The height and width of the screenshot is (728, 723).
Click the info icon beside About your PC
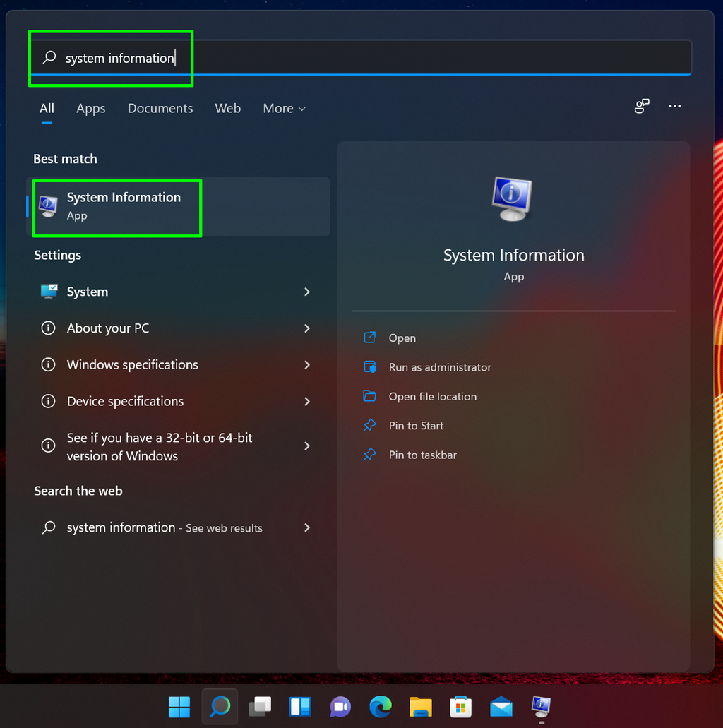pos(48,328)
